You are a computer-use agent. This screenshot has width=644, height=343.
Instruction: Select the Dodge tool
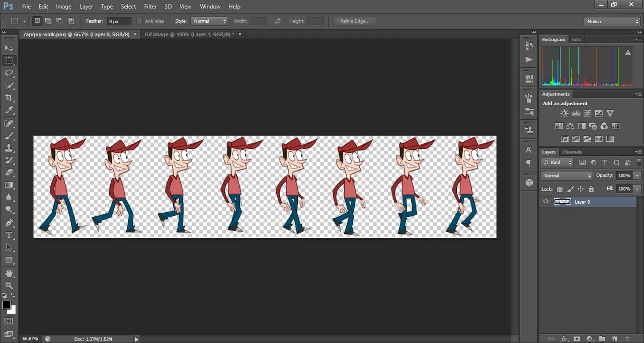(x=9, y=209)
